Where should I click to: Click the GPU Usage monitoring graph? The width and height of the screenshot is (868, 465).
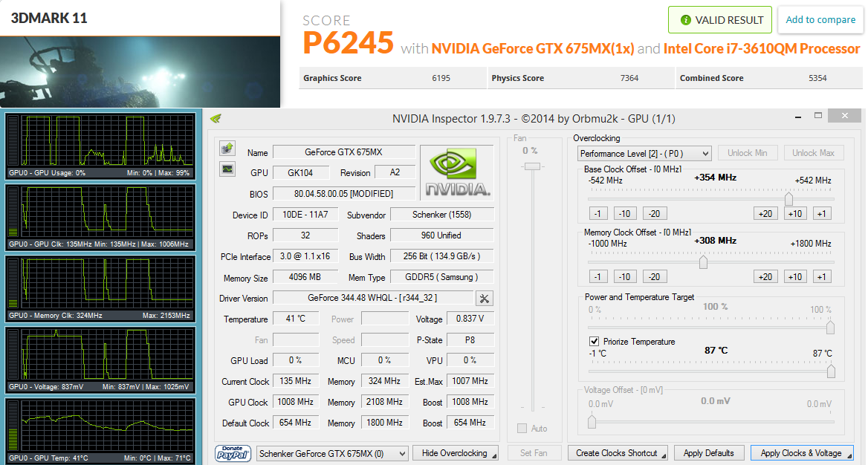[x=100, y=146]
